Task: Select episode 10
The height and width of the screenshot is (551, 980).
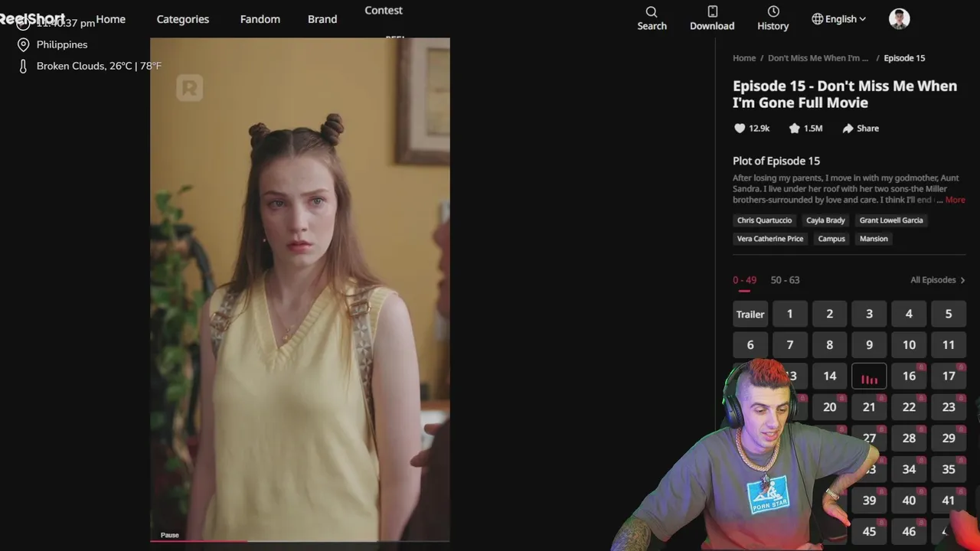Action: tap(909, 345)
